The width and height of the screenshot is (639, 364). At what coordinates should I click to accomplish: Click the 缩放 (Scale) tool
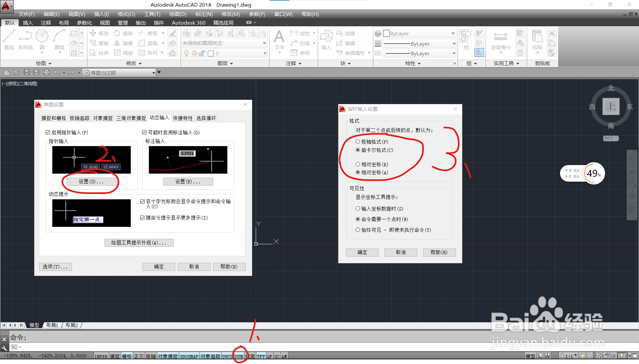click(x=124, y=53)
